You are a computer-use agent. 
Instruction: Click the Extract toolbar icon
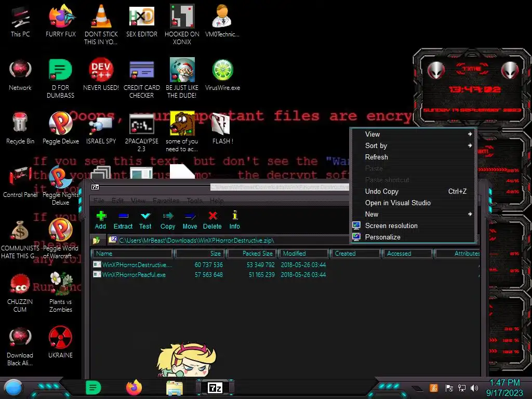pyautogui.click(x=123, y=220)
